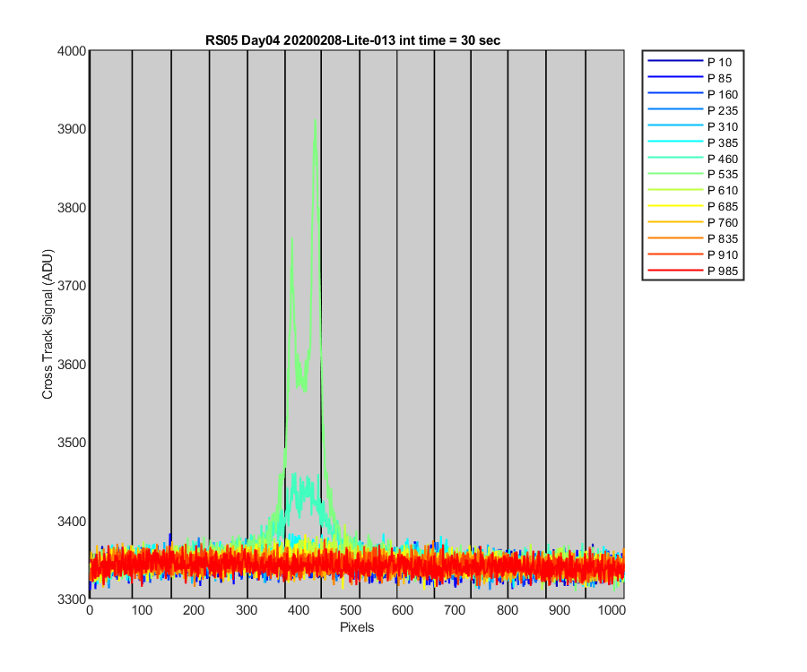Click the red P 985 line sample in legend
Screen dimensions: 807x672
pos(675,271)
